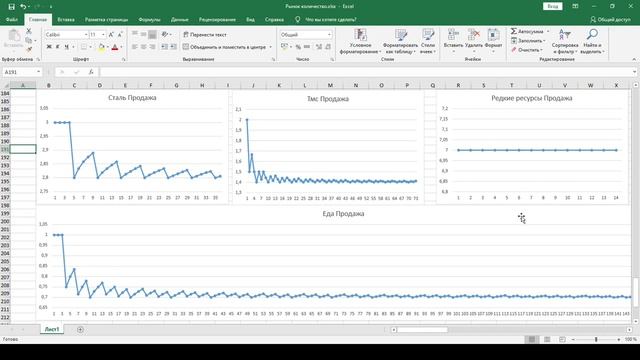Toggle italic formatting (К)
Viewport: 640px width, 360px height.
coord(58,47)
